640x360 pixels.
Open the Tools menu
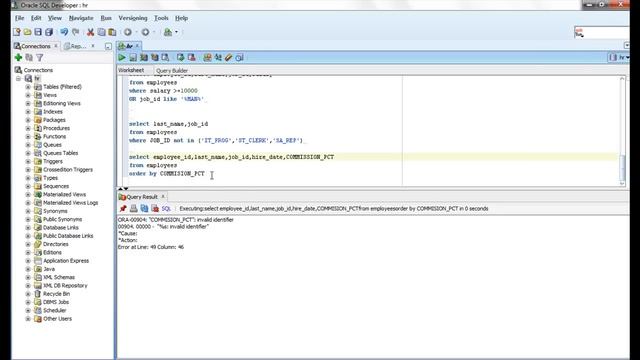pyautogui.click(x=161, y=18)
